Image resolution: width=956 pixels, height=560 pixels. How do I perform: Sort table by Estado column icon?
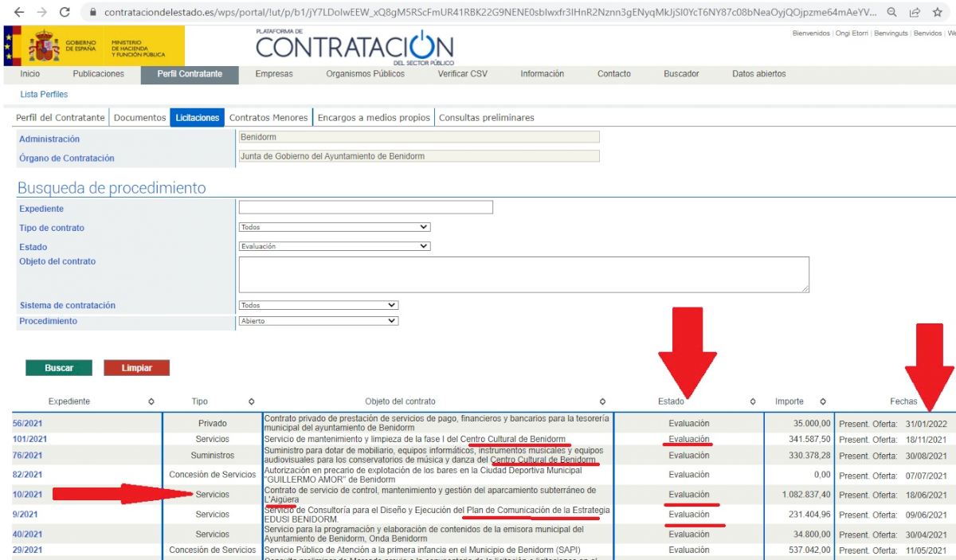pos(753,401)
